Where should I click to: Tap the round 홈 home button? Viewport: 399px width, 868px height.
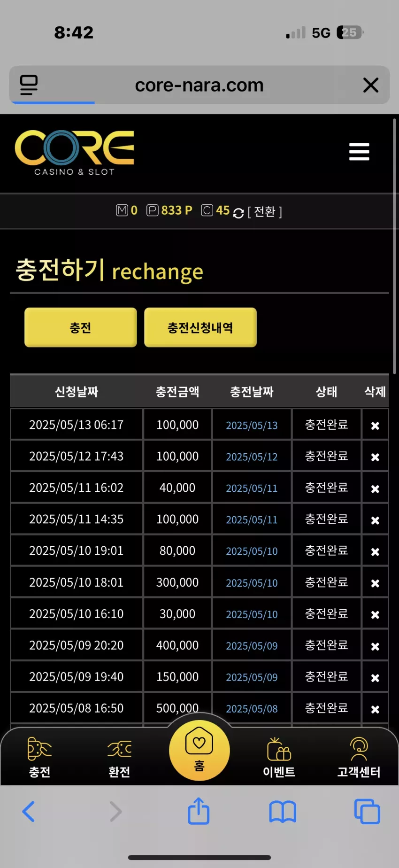(199, 750)
